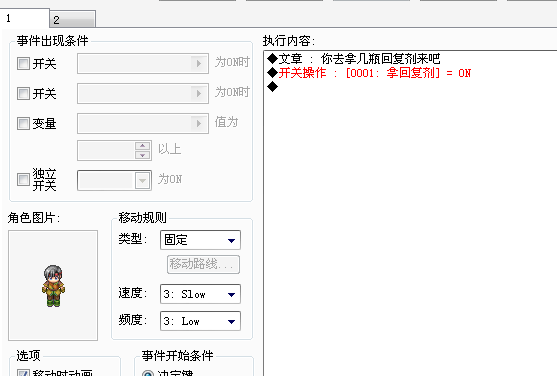Toggle the 移动时动画 option checkbox
The width and height of the screenshot is (557, 376).
click(x=23, y=373)
